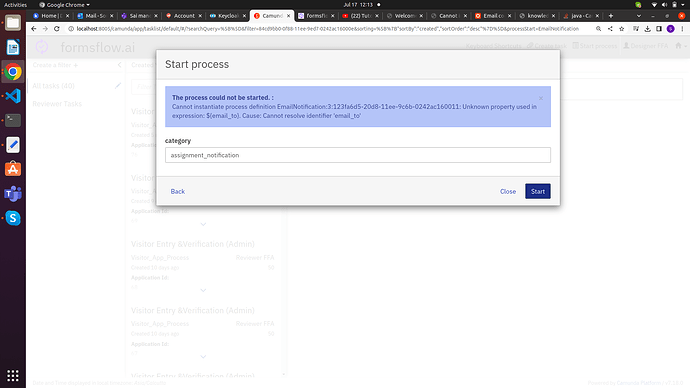Switch to the Account tab
The height and width of the screenshot is (388, 690).
point(184,15)
